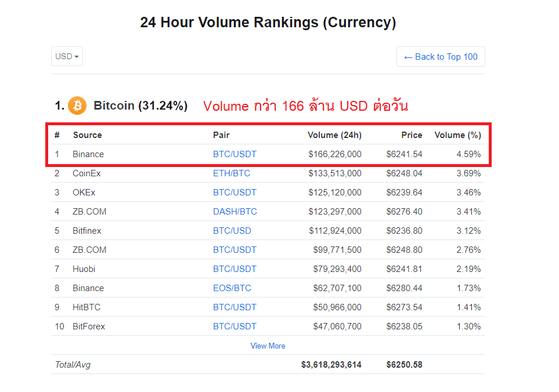Click the price $6276.40
This screenshot has height=392, width=559.
click(404, 212)
